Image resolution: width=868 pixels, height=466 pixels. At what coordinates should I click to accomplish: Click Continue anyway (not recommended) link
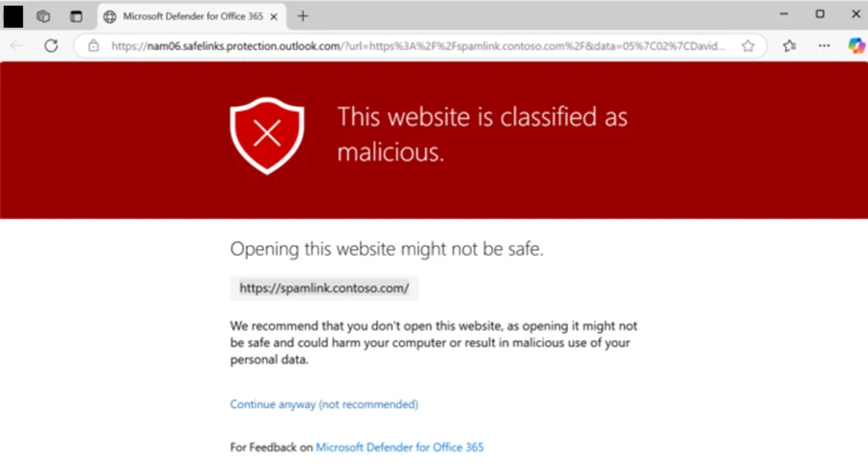pyautogui.click(x=324, y=404)
